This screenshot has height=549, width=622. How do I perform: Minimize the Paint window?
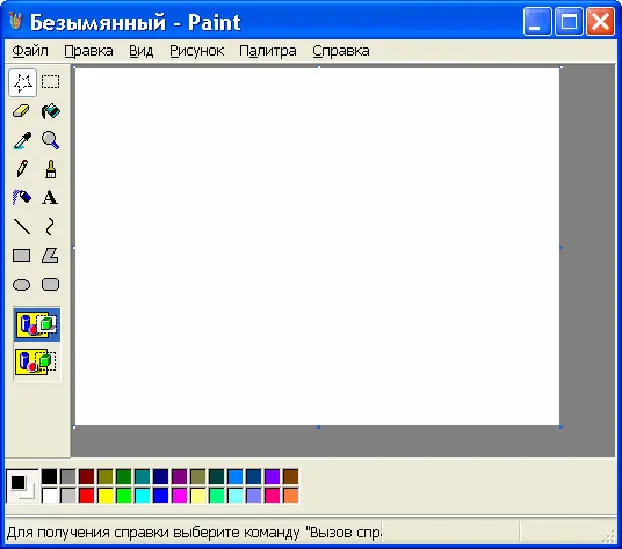pos(537,22)
